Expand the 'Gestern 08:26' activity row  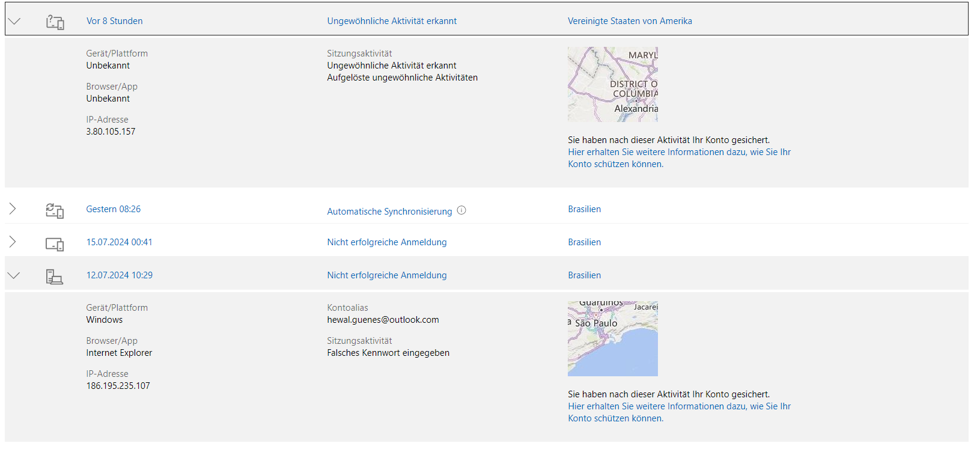pyautogui.click(x=13, y=209)
